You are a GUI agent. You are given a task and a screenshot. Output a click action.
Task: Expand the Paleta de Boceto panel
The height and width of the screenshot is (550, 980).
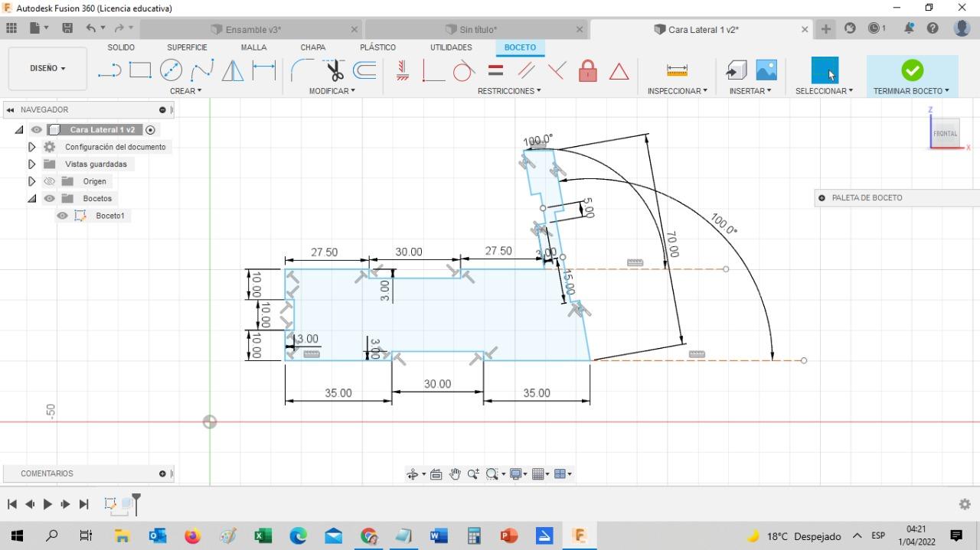point(822,197)
